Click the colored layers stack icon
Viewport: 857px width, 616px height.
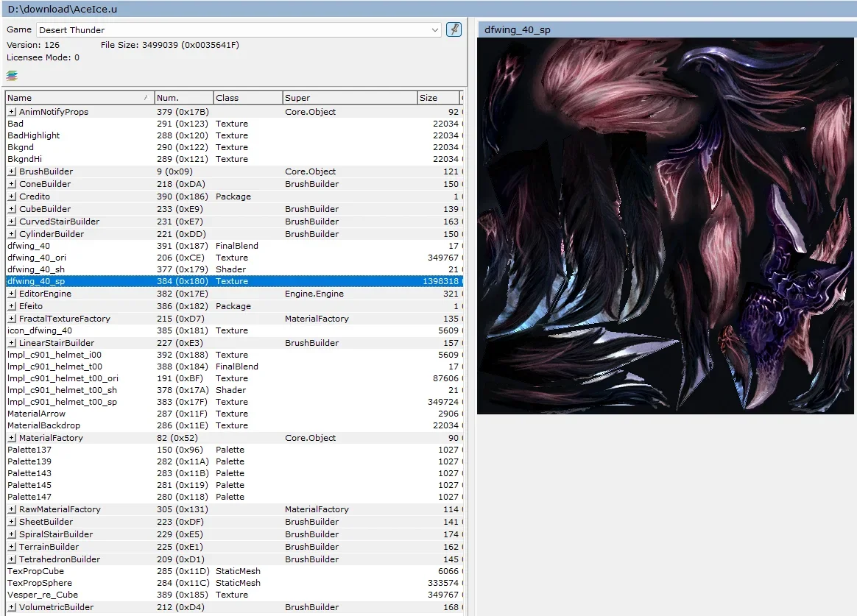tap(12, 75)
